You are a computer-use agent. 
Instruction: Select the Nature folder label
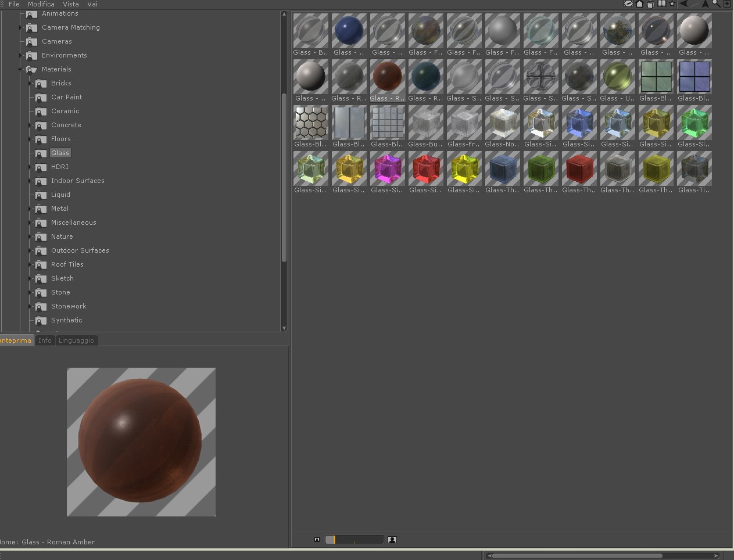tap(62, 236)
